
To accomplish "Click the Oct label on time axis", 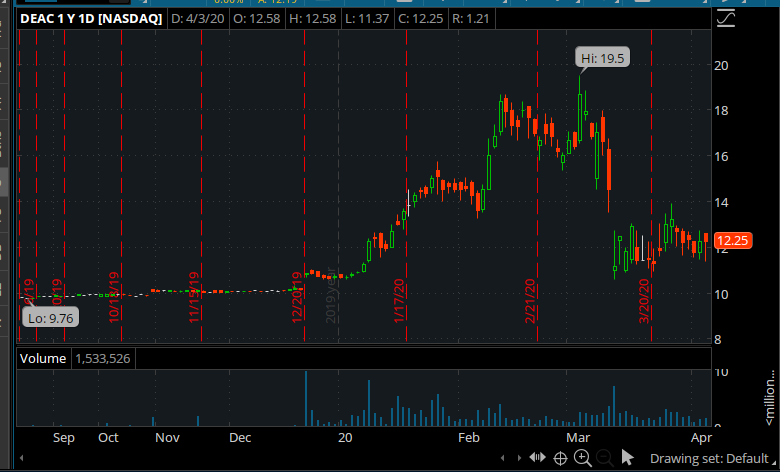I will click(x=108, y=438).
